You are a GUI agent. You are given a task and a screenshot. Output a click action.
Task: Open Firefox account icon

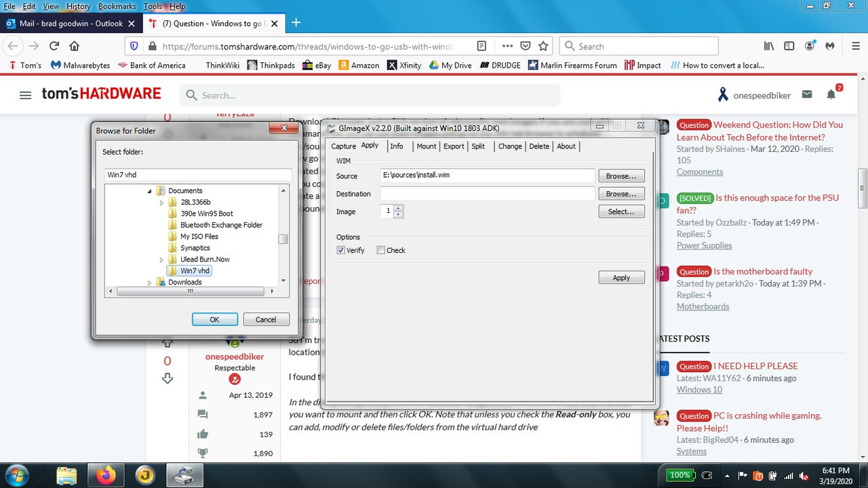point(810,46)
